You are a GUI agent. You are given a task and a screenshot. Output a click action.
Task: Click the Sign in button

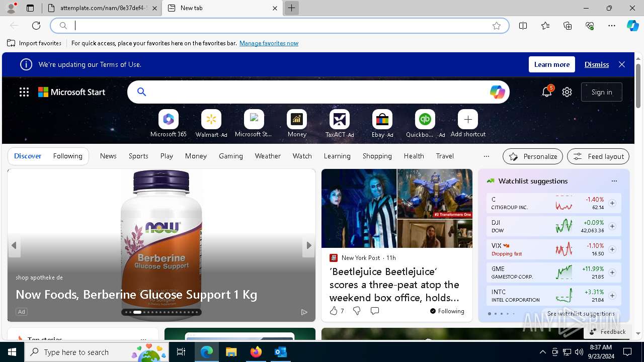point(602,92)
